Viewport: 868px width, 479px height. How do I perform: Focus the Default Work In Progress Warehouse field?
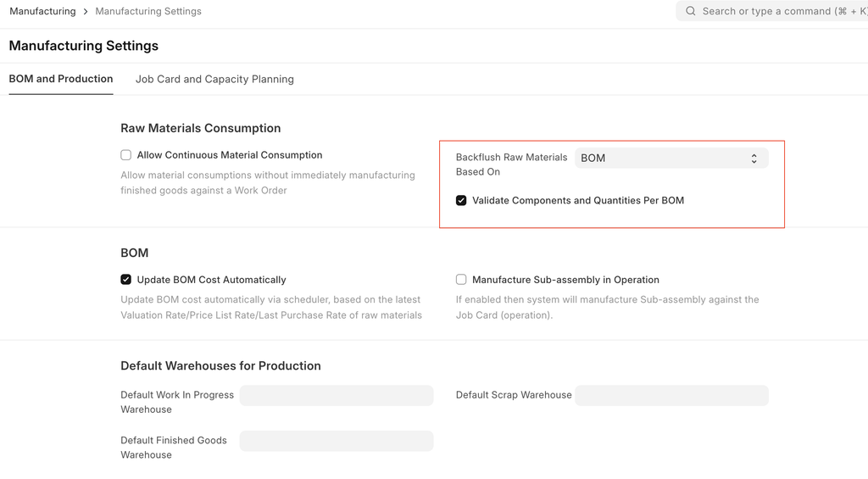coord(337,396)
